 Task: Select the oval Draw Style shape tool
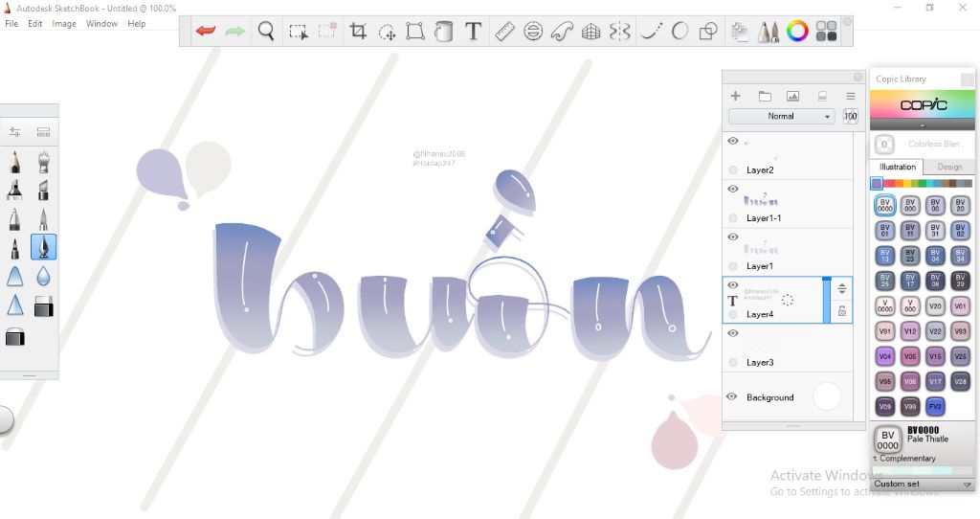(679, 31)
